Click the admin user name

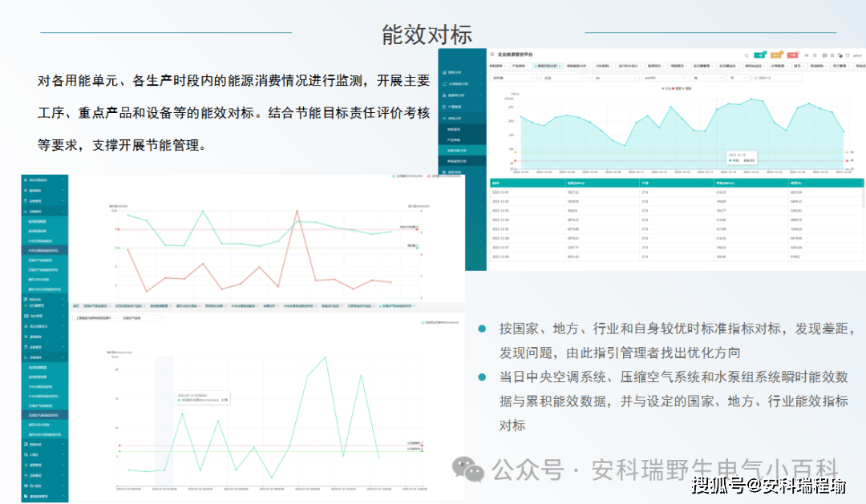(858, 56)
